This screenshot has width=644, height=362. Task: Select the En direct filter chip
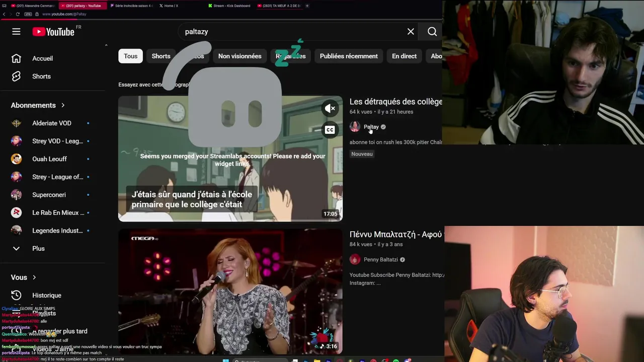coord(404,56)
